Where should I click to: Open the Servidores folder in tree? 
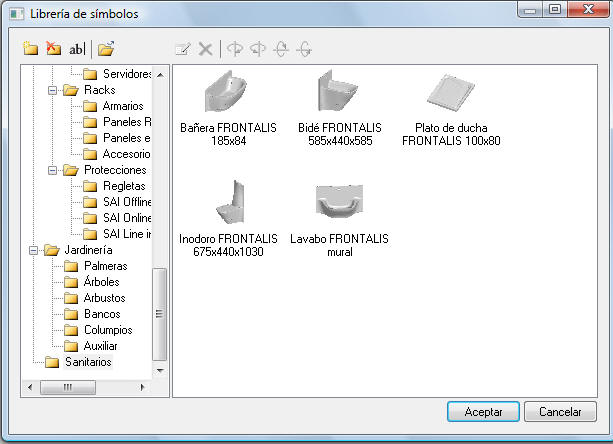click(x=117, y=74)
